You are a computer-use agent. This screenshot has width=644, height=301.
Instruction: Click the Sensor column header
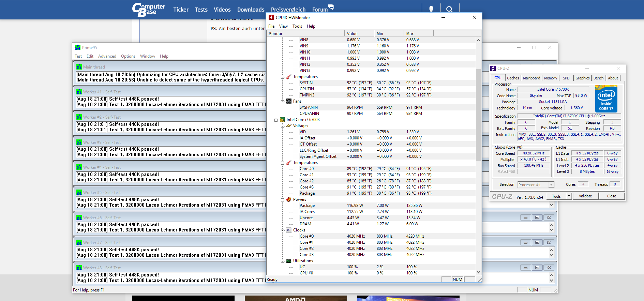305,33
